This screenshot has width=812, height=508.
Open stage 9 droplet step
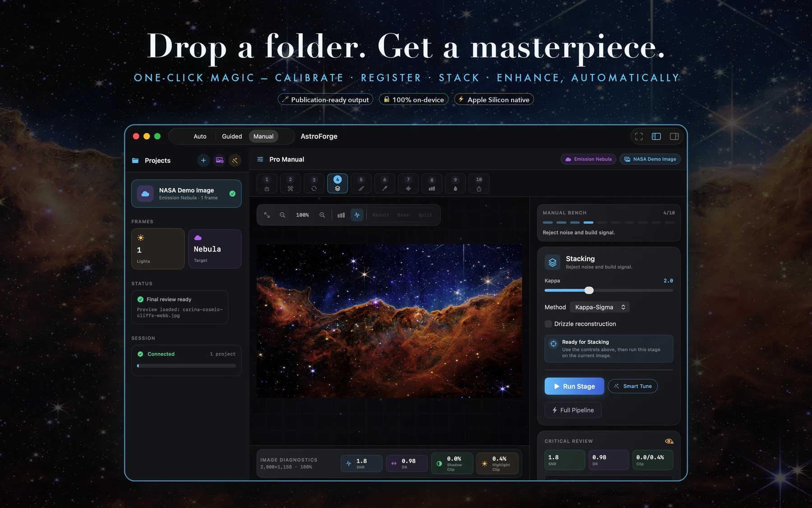(455, 184)
